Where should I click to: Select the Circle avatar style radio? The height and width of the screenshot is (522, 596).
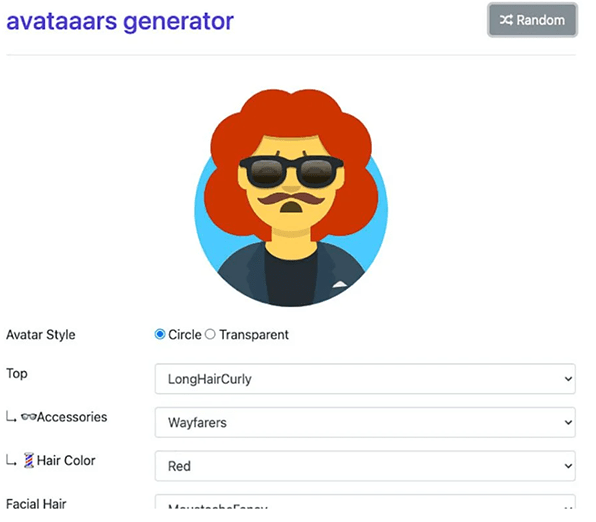pos(160,334)
